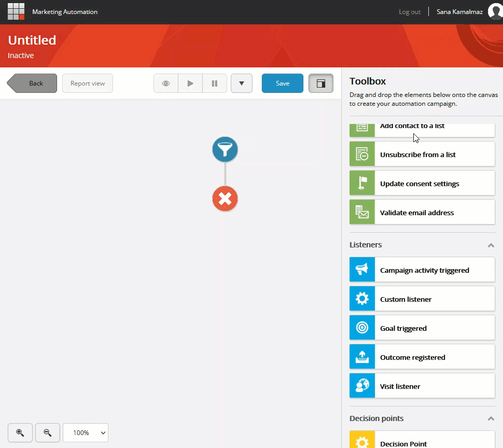
Task: Click the Update consent settings flag icon
Action: tap(362, 183)
